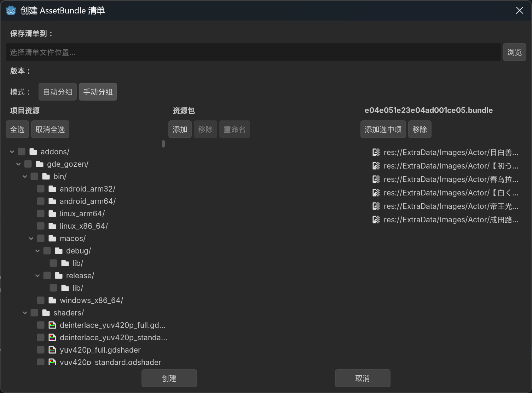532x393 pixels.
Task: Collapse the bin/ tree node
Action: tap(25, 177)
